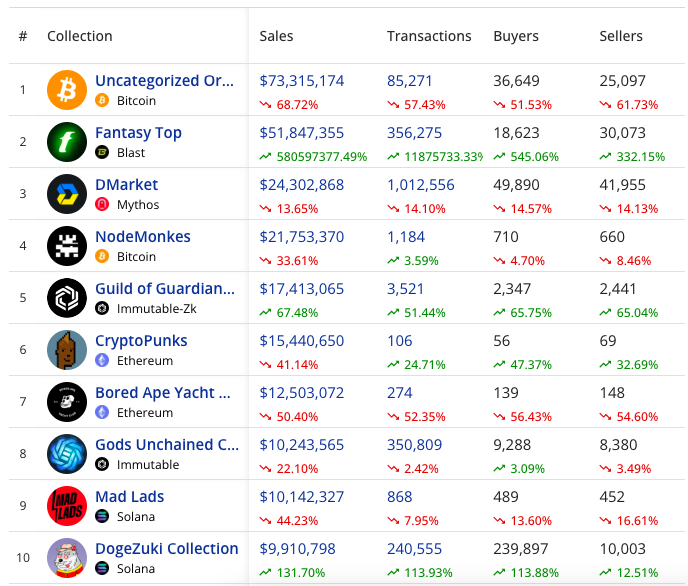Screen dimensions: 688x586
Task: Click the 30,073 sellers count
Action: click(x=623, y=133)
